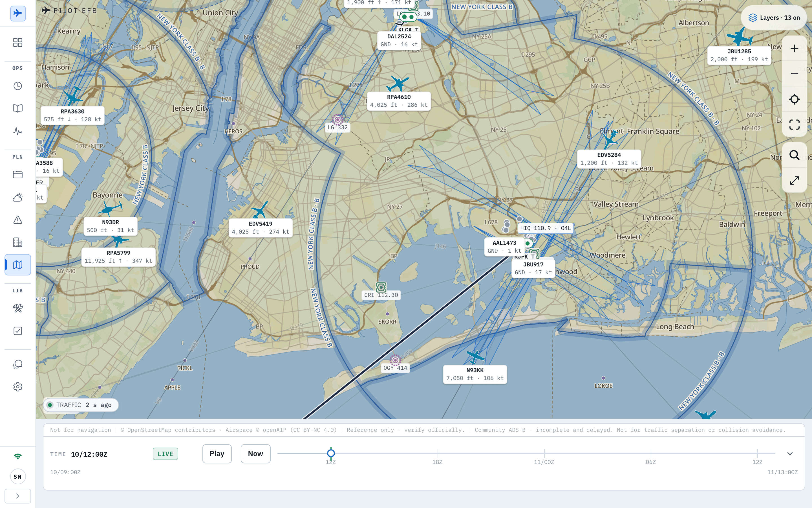Open the SM user avatar

coord(18,476)
